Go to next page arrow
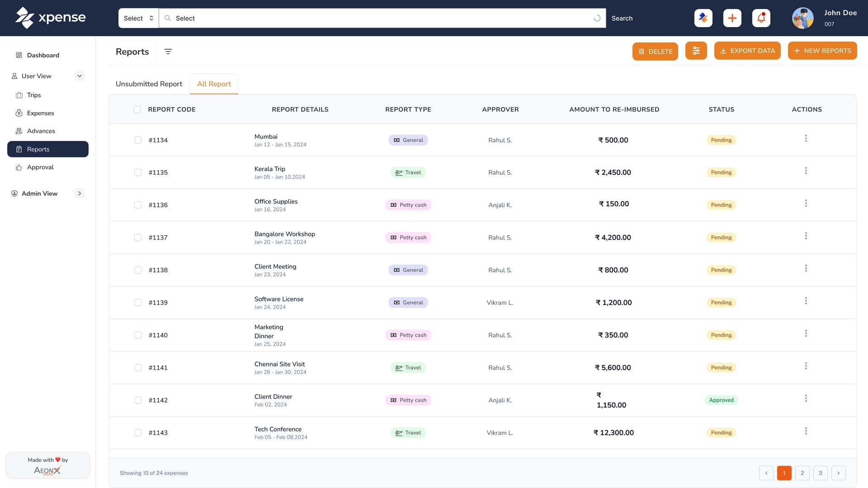 pyautogui.click(x=839, y=473)
